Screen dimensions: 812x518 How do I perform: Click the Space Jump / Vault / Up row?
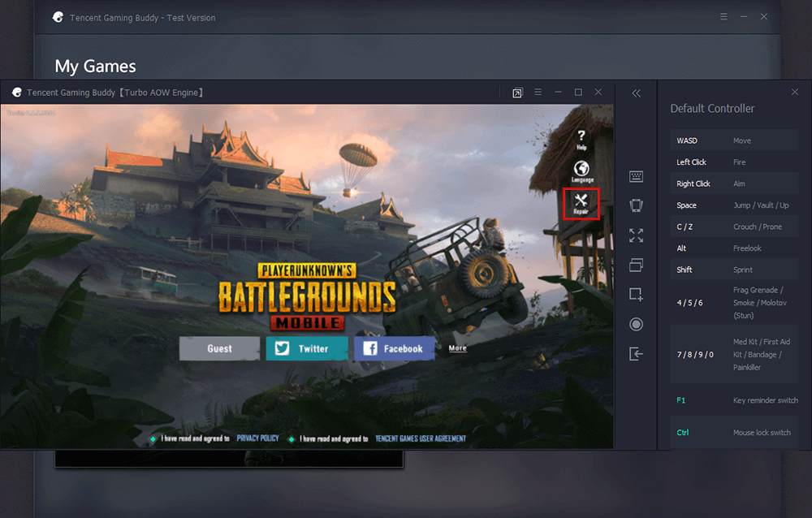pos(734,205)
